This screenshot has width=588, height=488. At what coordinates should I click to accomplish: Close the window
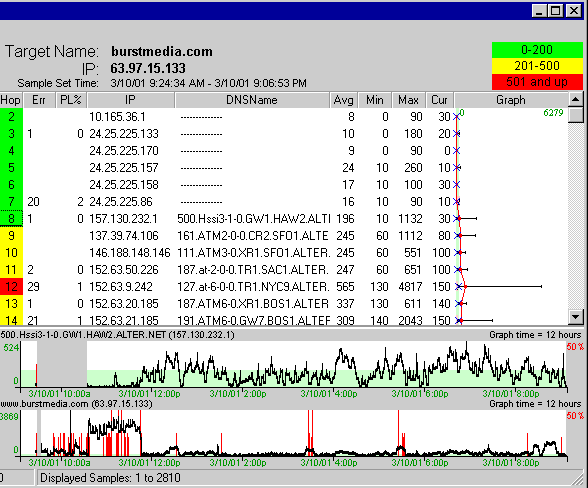pyautogui.click(x=573, y=11)
